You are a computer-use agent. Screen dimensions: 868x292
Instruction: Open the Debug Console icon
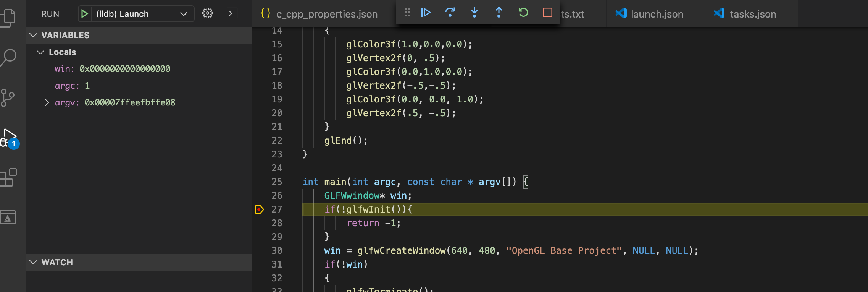pyautogui.click(x=232, y=13)
